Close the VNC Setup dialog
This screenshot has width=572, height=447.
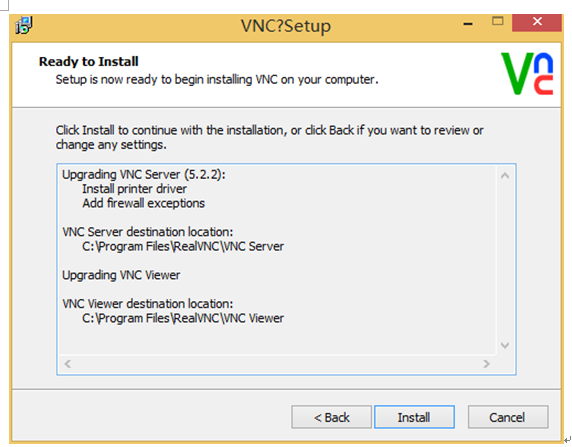[x=537, y=23]
